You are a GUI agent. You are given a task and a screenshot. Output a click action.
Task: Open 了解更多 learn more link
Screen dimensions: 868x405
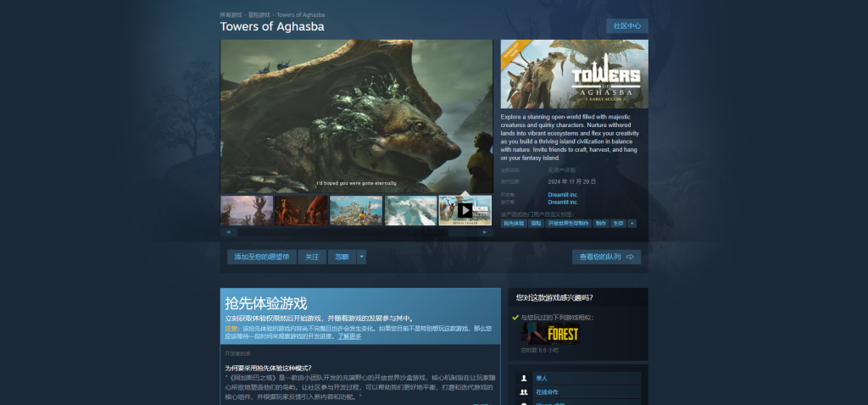click(x=350, y=336)
